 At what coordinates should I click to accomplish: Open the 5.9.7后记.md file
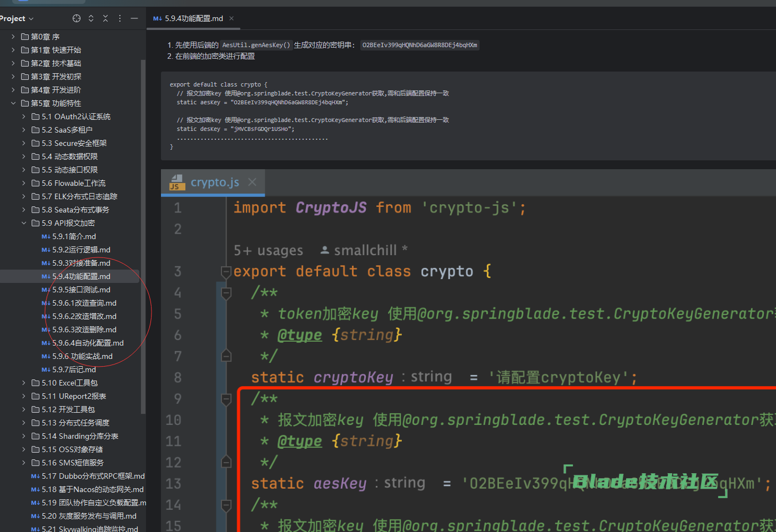click(69, 369)
